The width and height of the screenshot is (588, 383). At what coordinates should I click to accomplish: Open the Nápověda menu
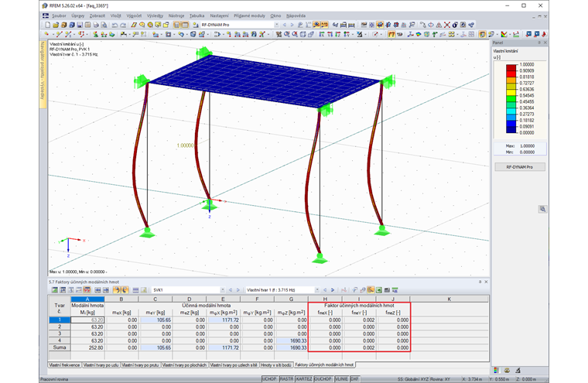pyautogui.click(x=296, y=15)
